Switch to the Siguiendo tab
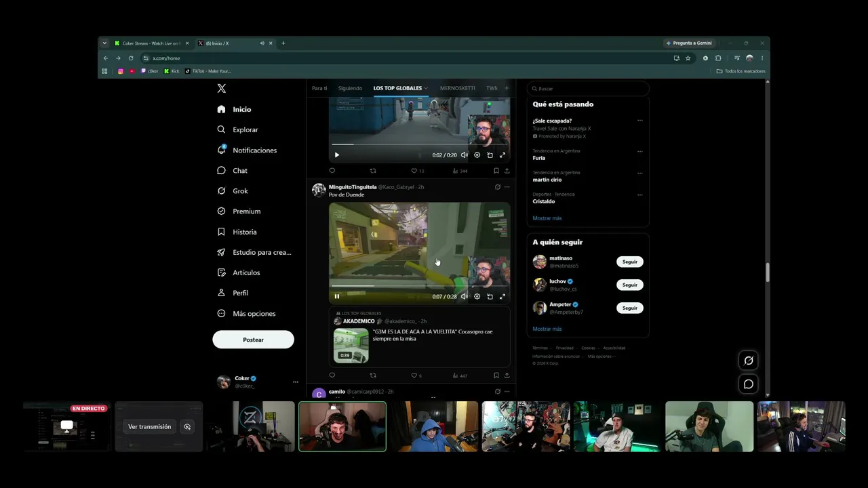 (x=350, y=88)
